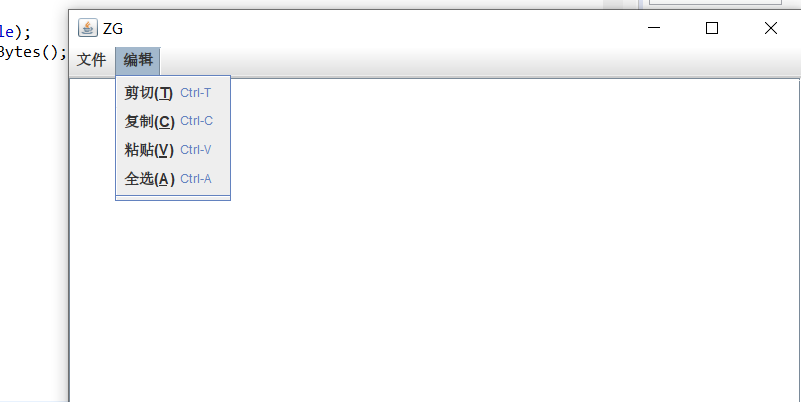Click the Bytes(); code line behind the window

33,53
